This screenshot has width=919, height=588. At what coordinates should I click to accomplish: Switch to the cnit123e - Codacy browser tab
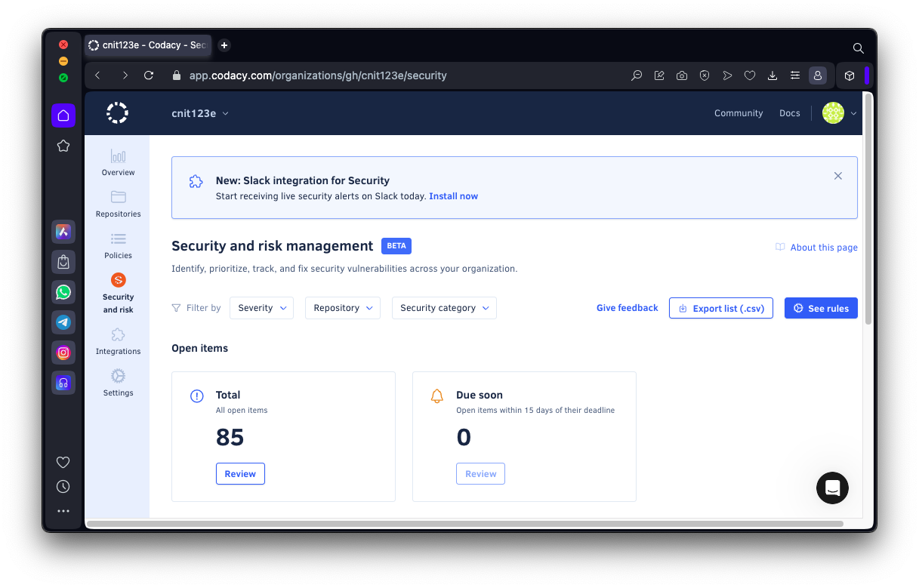[x=148, y=45]
